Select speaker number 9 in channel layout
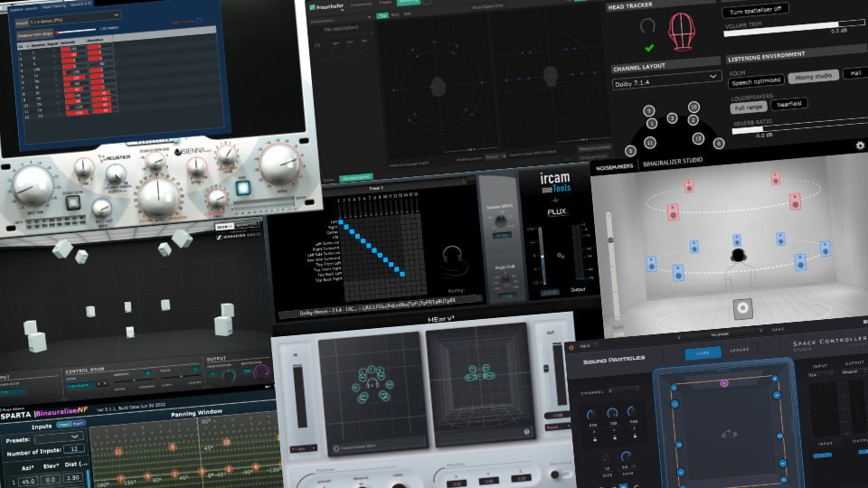This screenshot has height=488, width=868. coord(649,110)
